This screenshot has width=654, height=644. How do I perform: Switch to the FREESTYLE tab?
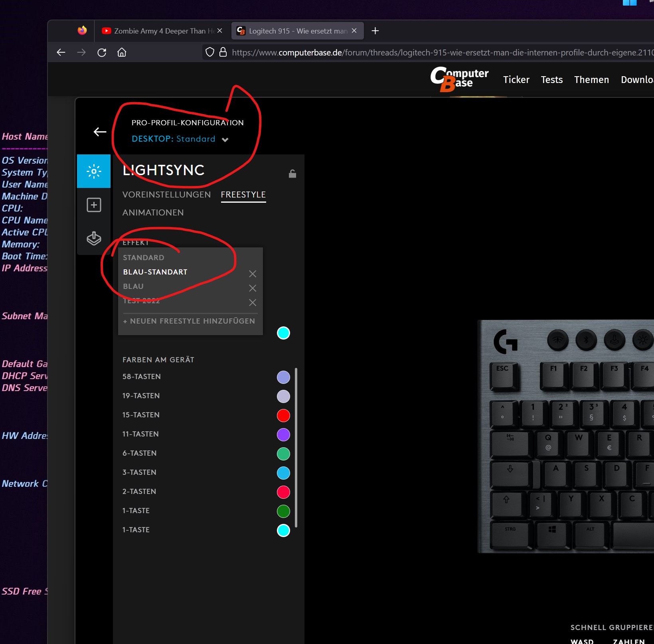[x=243, y=195]
